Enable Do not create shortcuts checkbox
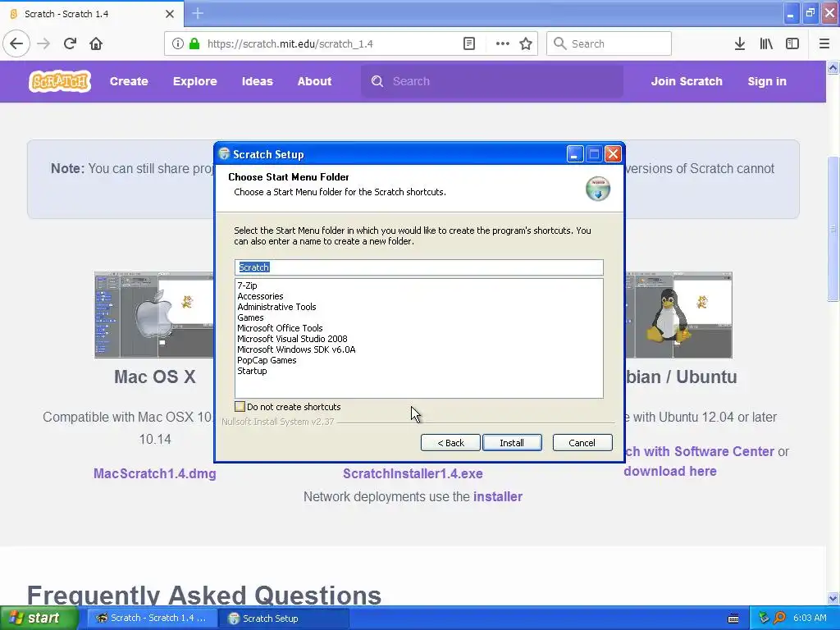This screenshot has height=630, width=840. pos(240,407)
